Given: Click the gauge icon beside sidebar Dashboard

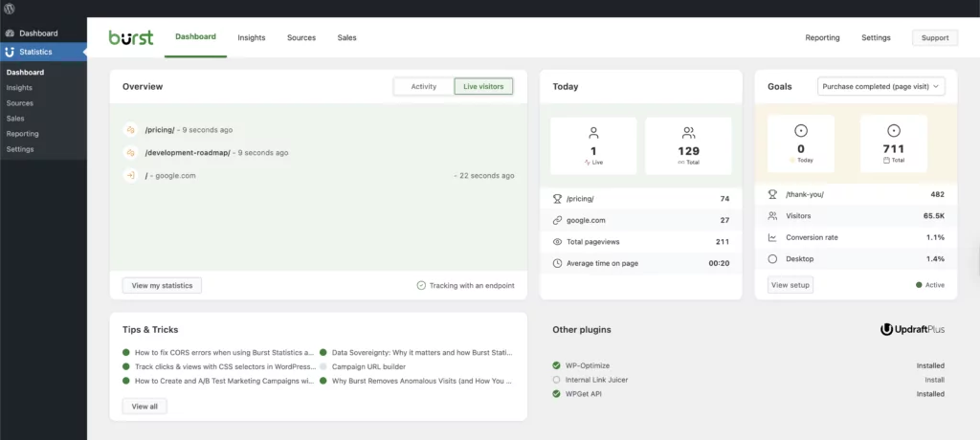Looking at the screenshot, I should pos(10,33).
